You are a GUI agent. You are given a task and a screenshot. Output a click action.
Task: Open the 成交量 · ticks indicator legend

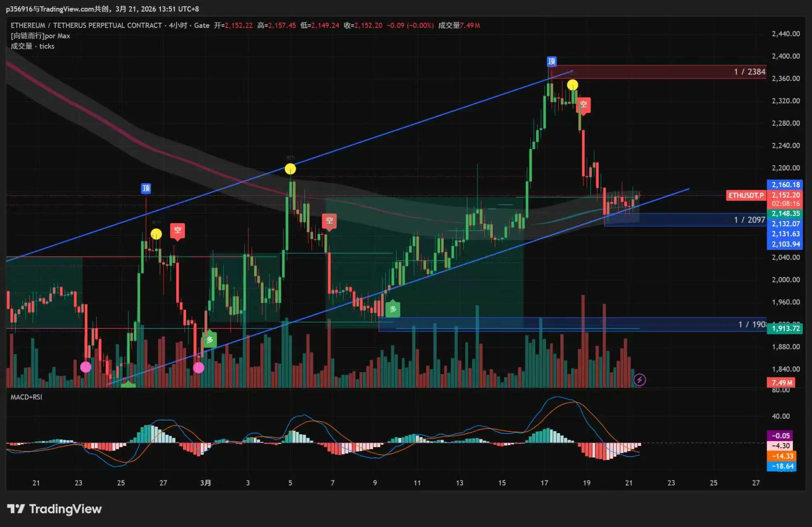pos(32,46)
